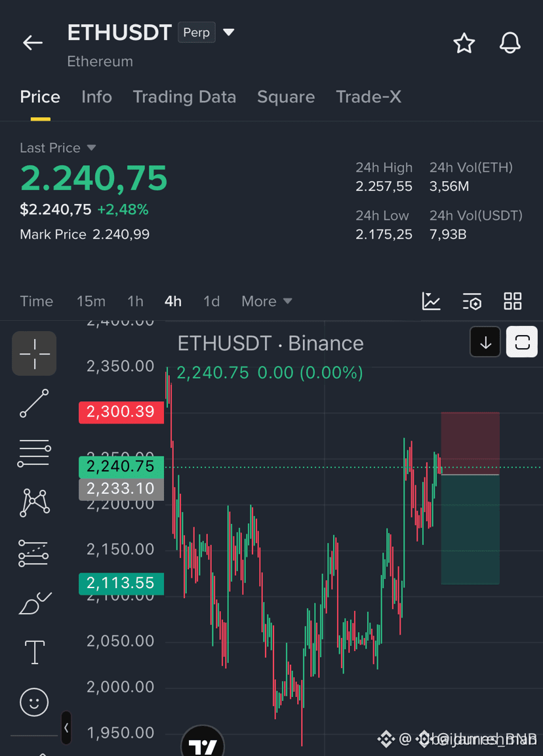The height and width of the screenshot is (756, 543).
Task: Open chart settings list icon
Action: pos(472,302)
